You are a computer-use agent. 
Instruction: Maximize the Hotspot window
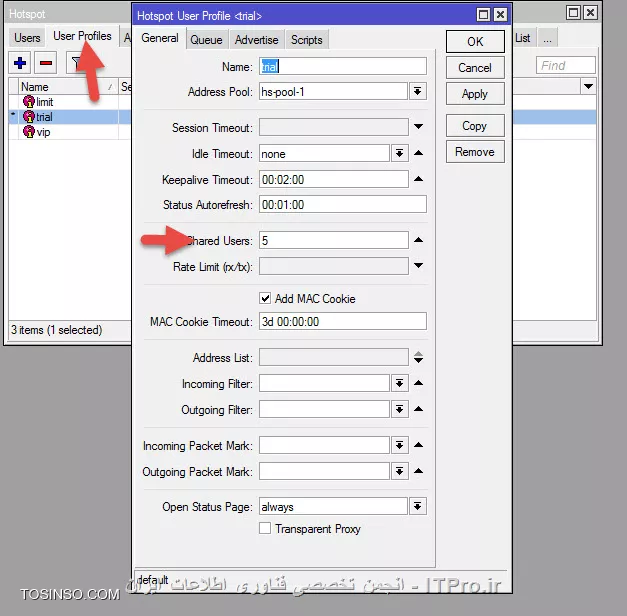[x=573, y=13]
